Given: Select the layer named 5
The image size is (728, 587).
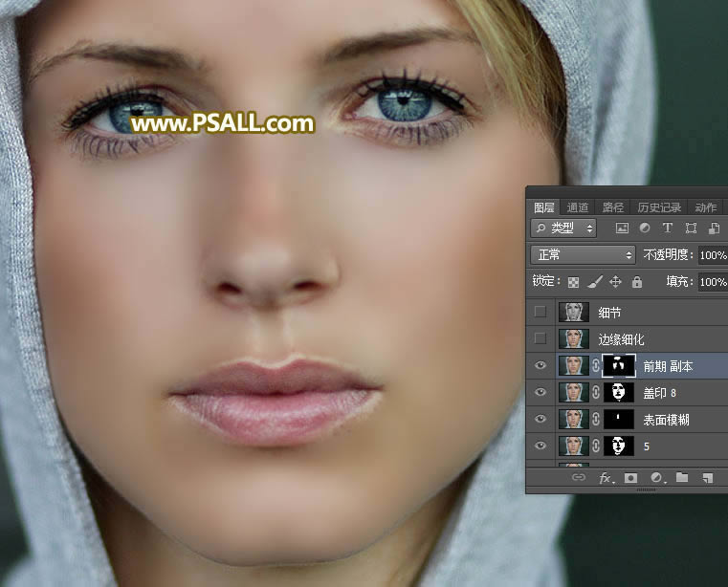Looking at the screenshot, I should pyautogui.click(x=660, y=446).
